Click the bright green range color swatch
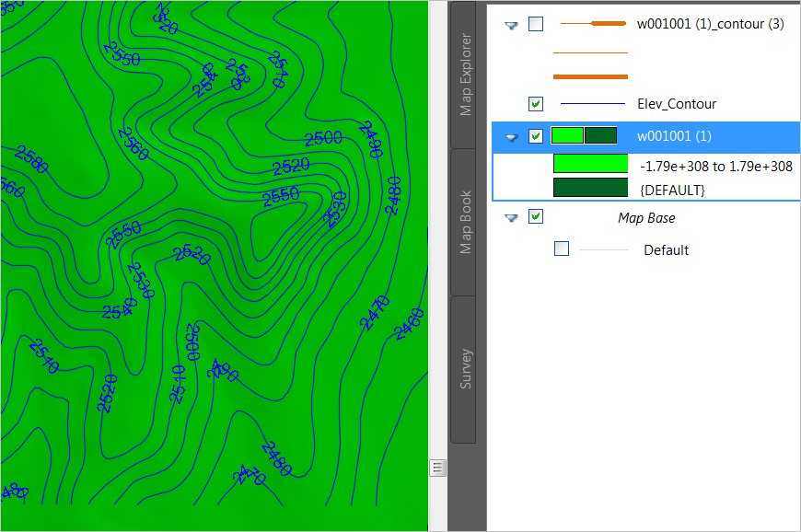The height and width of the screenshot is (532, 801). pos(589,162)
